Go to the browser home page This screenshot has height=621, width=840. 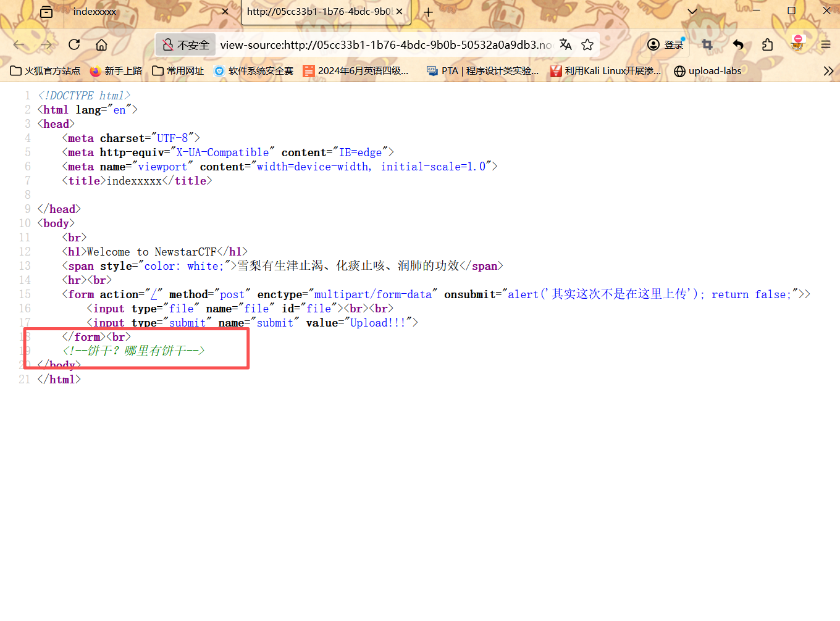102,44
